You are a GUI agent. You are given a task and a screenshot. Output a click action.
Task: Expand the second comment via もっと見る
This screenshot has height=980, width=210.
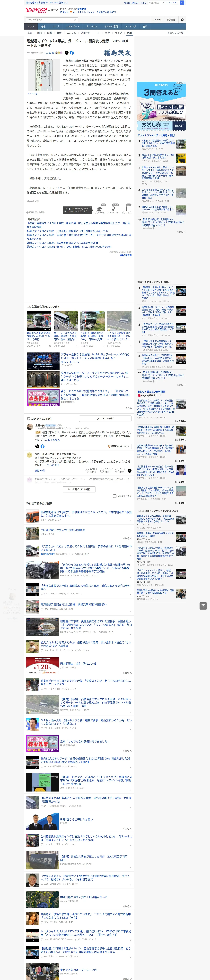[x=53, y=465]
